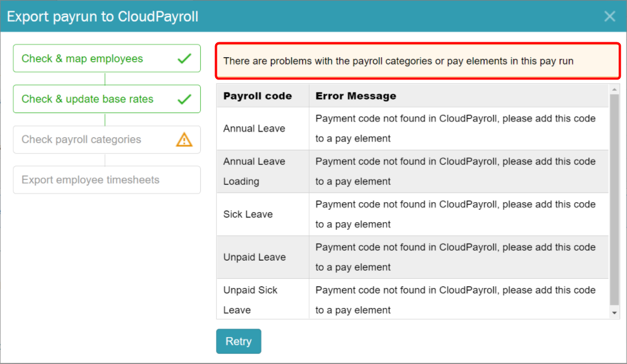The height and width of the screenshot is (364, 627).
Task: Select the Annual Leave Loading row
Action: pos(412,171)
